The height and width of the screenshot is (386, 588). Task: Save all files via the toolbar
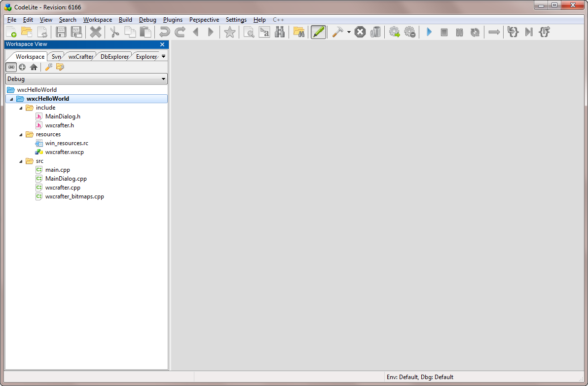pyautogui.click(x=76, y=32)
